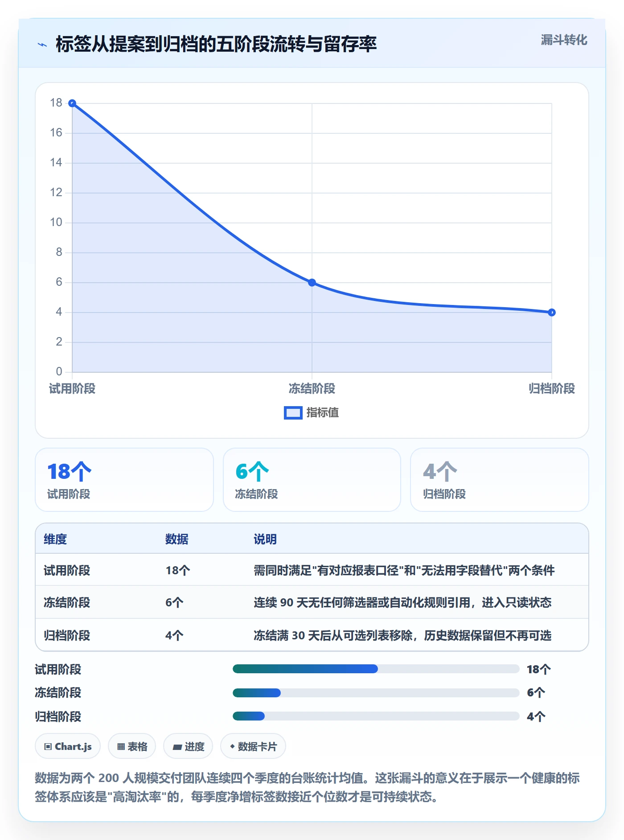Click the 归档阶段 progress bar
This screenshot has height=840, width=624.
[x=376, y=716]
